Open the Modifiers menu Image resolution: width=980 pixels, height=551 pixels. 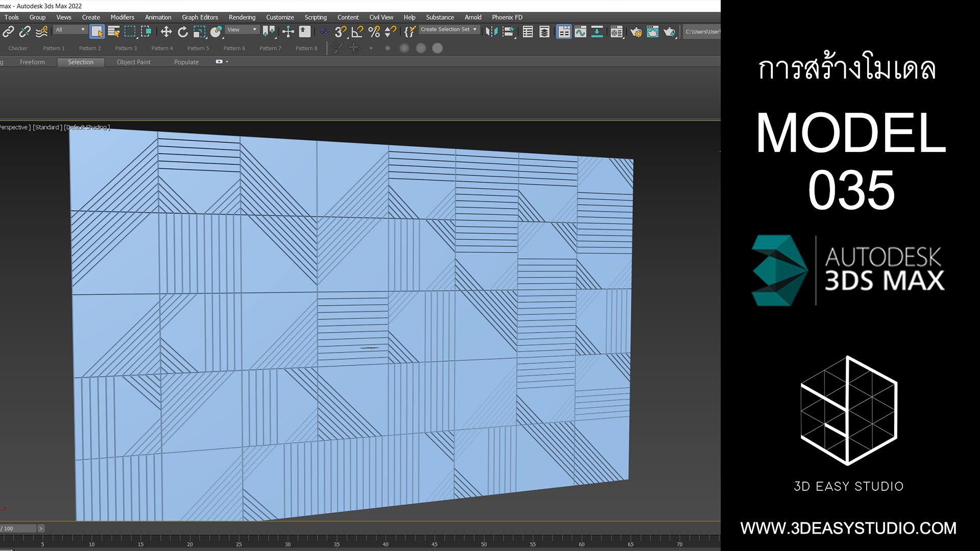point(122,17)
